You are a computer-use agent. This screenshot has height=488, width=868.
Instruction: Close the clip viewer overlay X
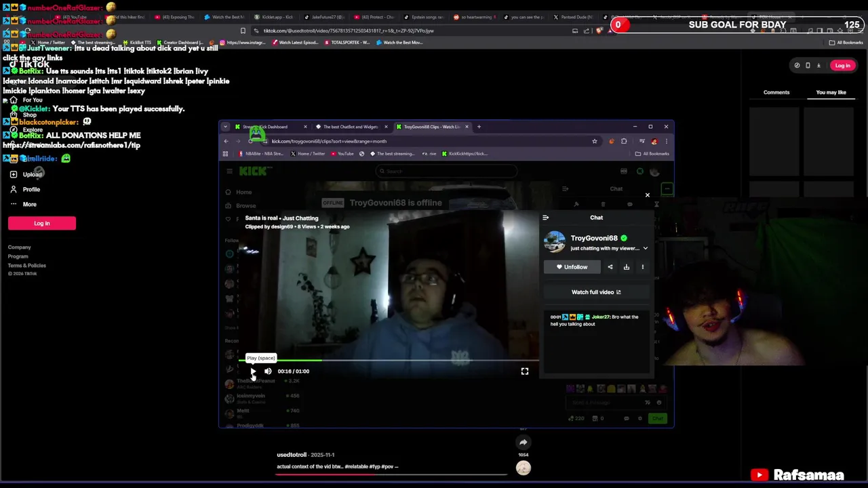(647, 195)
